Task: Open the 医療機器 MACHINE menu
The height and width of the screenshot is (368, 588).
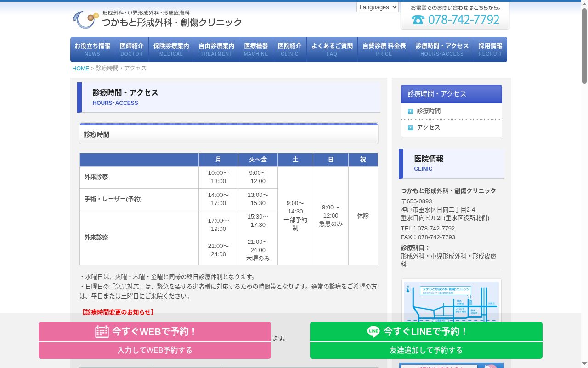Action: (x=256, y=49)
